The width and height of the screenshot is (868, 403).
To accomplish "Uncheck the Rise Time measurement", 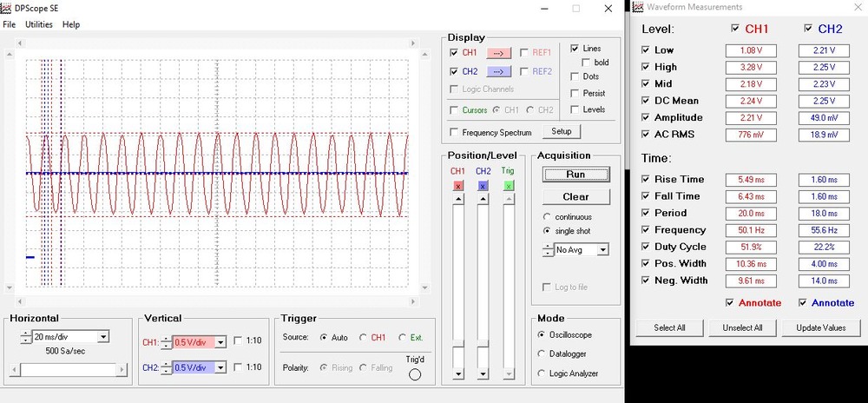I will coord(644,179).
